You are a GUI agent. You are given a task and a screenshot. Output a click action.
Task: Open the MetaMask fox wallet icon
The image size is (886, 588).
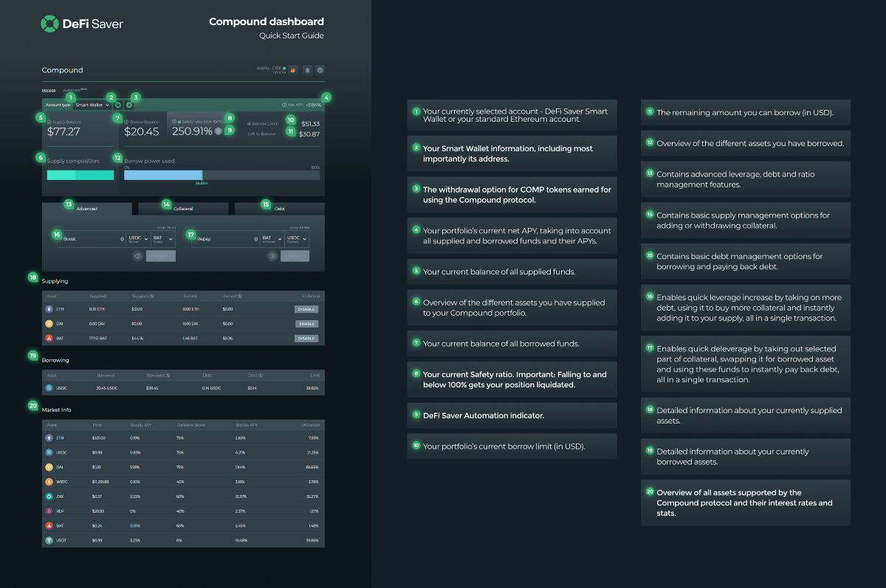[293, 70]
